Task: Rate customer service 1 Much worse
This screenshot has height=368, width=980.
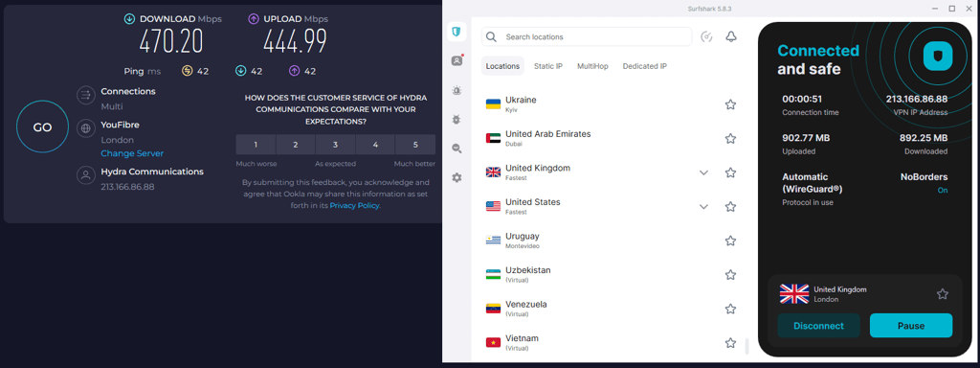Action: pos(256,145)
